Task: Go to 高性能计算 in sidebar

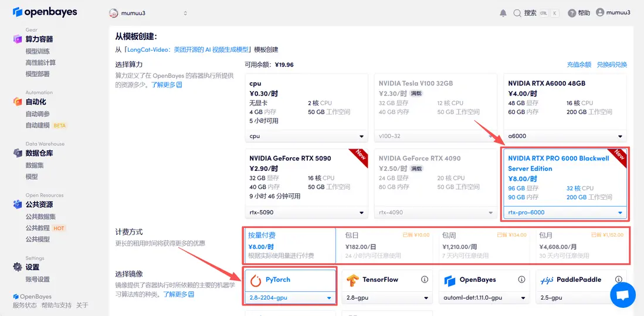Action: [x=40, y=62]
